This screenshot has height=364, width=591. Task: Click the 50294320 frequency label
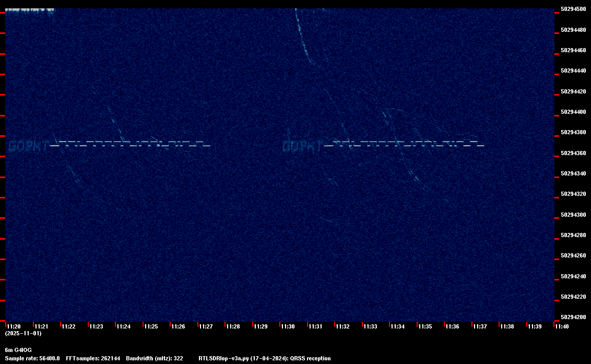(x=573, y=194)
